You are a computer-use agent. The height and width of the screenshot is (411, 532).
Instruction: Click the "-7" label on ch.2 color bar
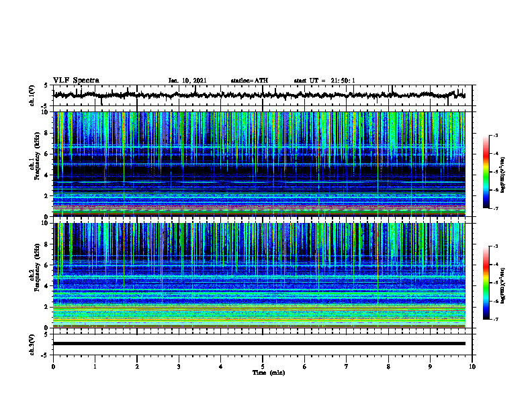[496, 319]
